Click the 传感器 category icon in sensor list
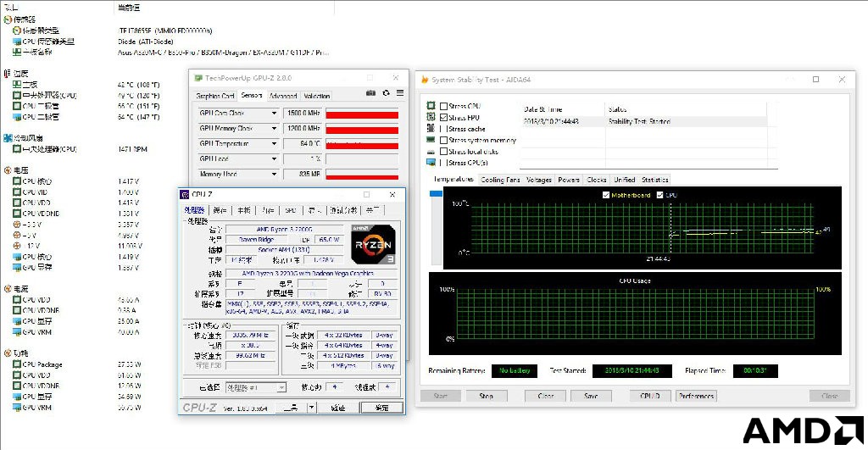Screen dimensions: 868x450 pos(8,19)
